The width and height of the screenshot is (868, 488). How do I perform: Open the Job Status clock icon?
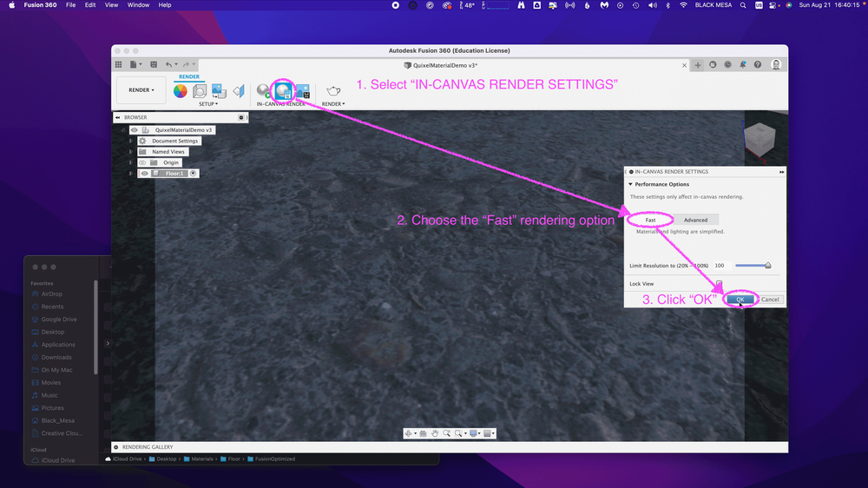coord(727,65)
